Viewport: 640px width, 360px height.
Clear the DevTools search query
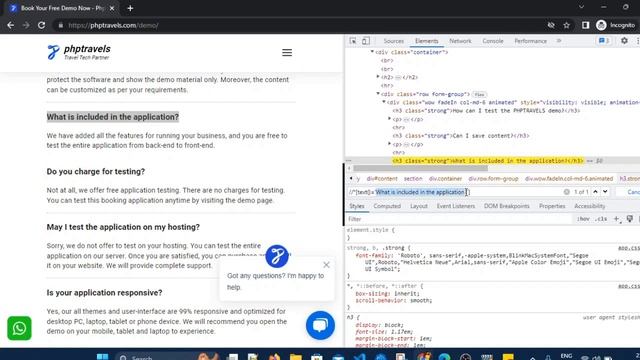point(567,192)
